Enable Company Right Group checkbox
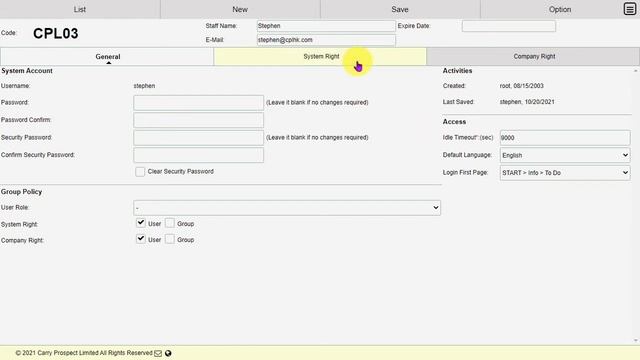Image resolution: width=640 pixels, height=360 pixels. (x=170, y=239)
